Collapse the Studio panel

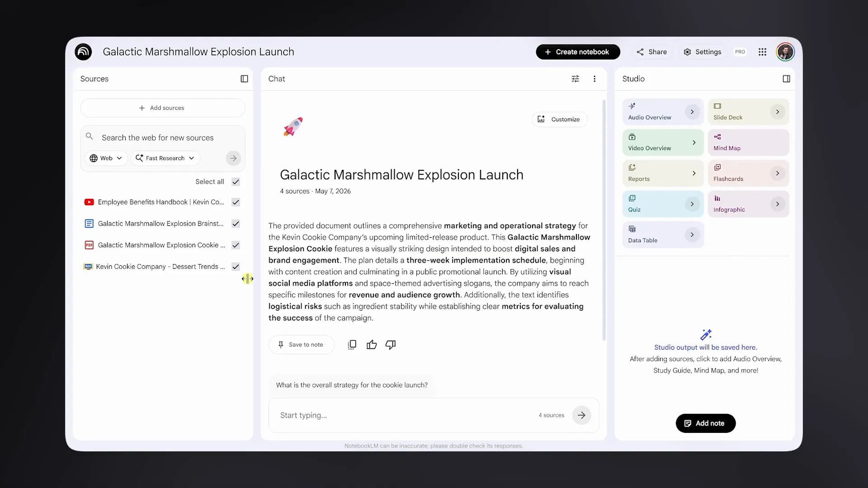coord(786,79)
